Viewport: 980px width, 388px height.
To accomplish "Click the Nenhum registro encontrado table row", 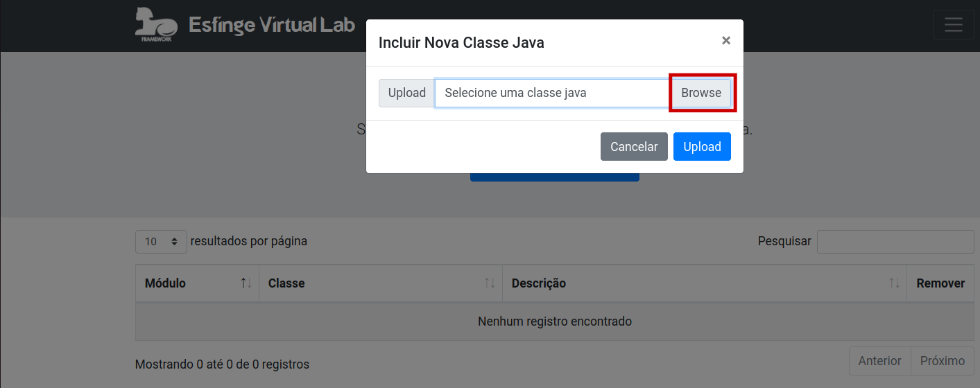I will [555, 321].
